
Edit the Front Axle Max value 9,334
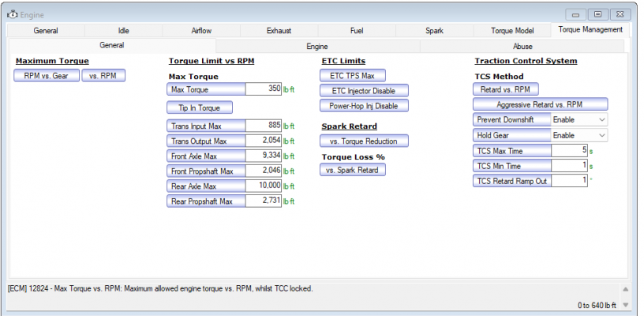tap(264, 156)
